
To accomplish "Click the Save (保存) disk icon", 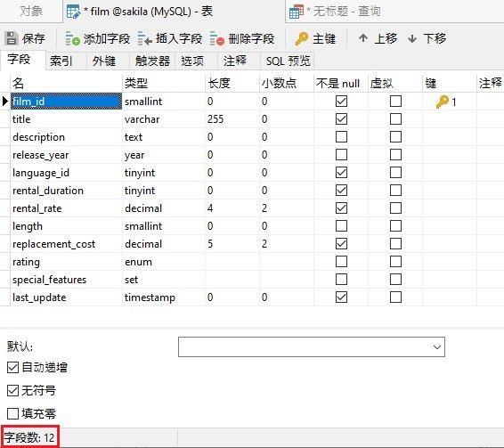I will [x=12, y=38].
